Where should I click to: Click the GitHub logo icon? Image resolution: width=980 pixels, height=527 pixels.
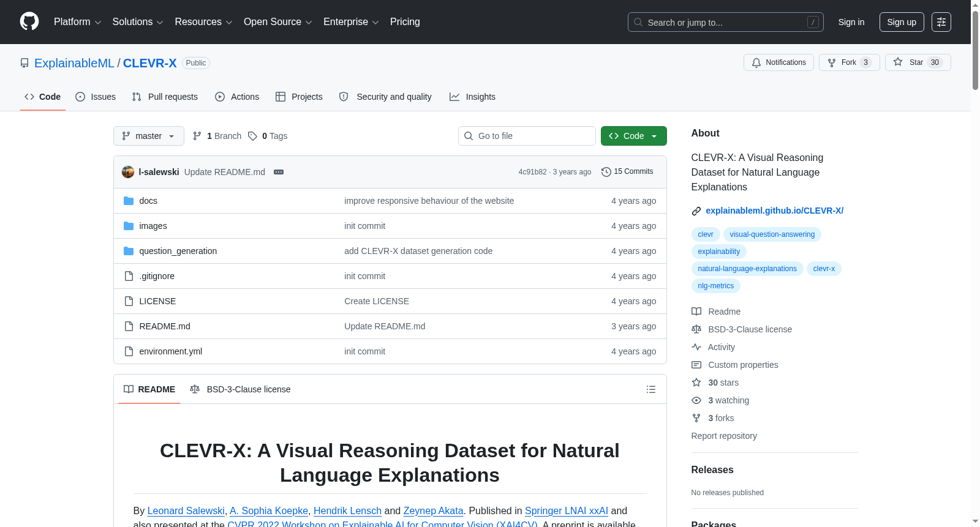29,22
